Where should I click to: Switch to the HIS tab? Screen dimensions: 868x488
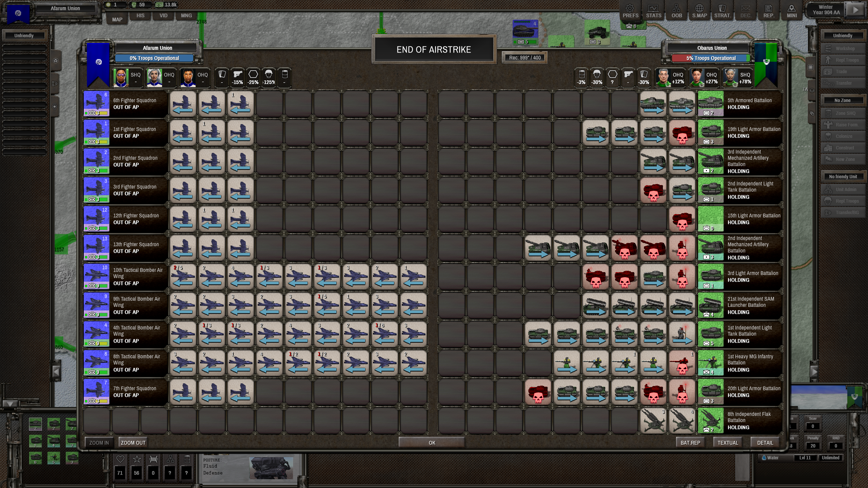click(140, 16)
